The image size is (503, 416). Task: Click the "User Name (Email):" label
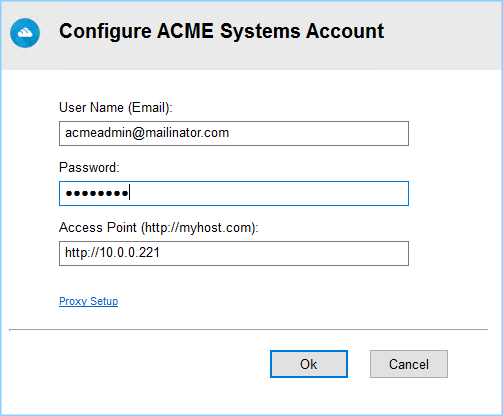click(x=116, y=108)
